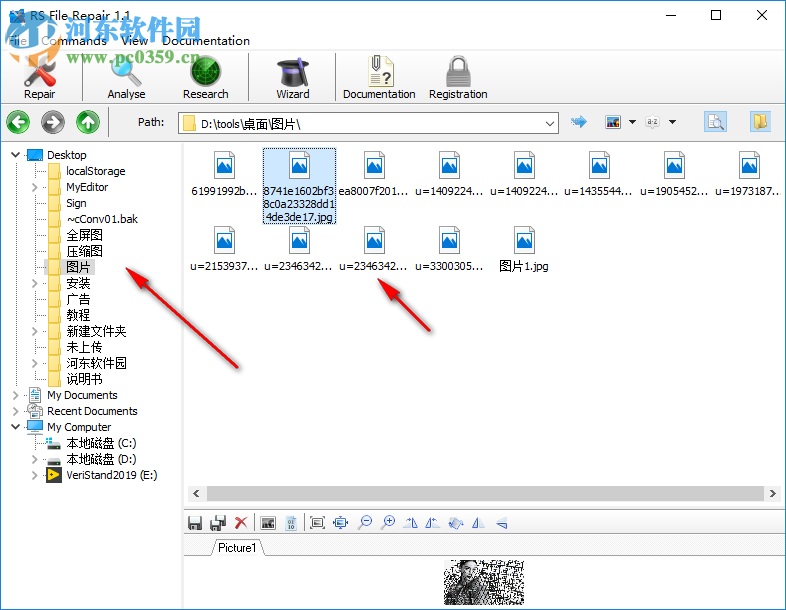Rotate preview image counterclockwise
The width and height of the screenshot is (786, 610).
click(433, 523)
